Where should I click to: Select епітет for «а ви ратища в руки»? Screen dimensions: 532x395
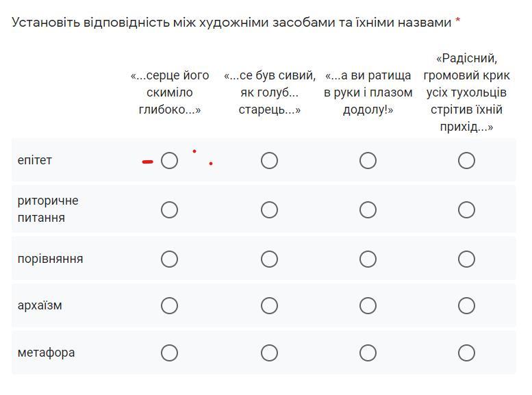click(x=368, y=160)
